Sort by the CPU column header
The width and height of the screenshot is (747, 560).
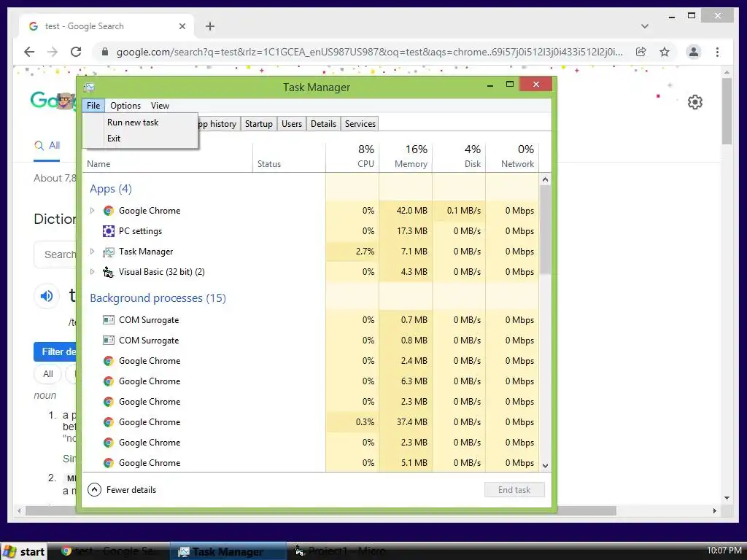click(352, 157)
